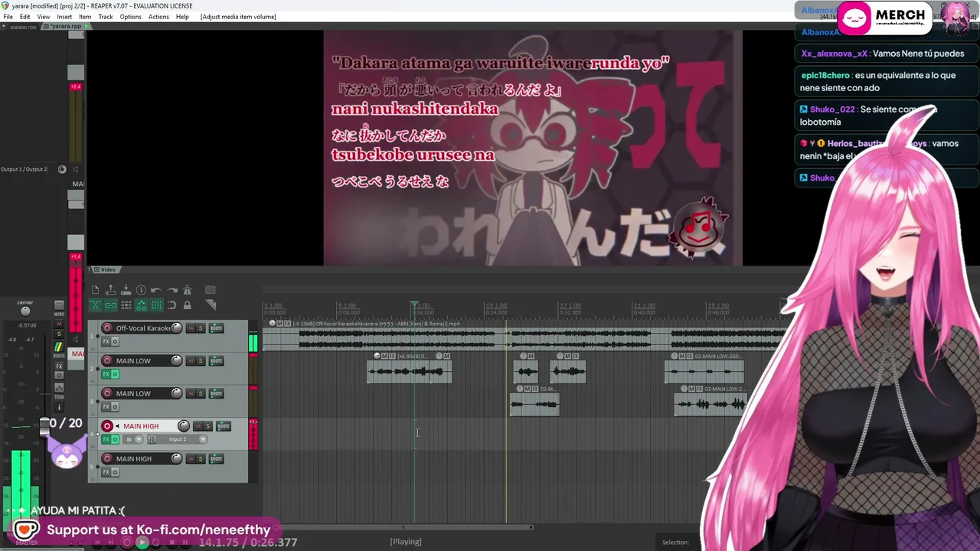Toggle the snap magnet toolbar icon
Image resolution: width=980 pixels, height=551 pixels.
coord(171,305)
